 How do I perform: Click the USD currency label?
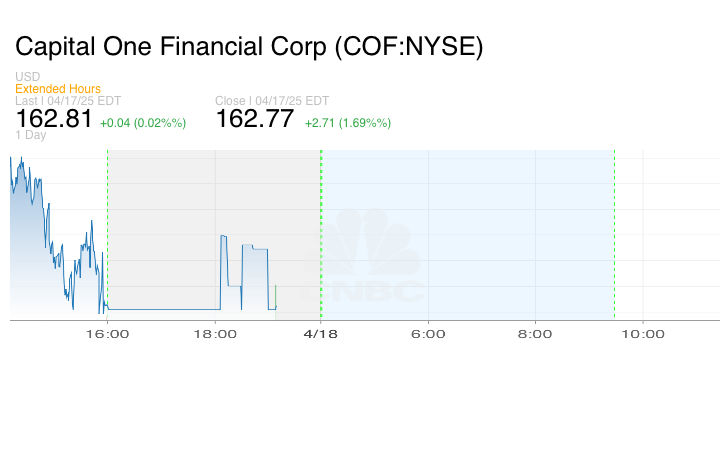28,77
